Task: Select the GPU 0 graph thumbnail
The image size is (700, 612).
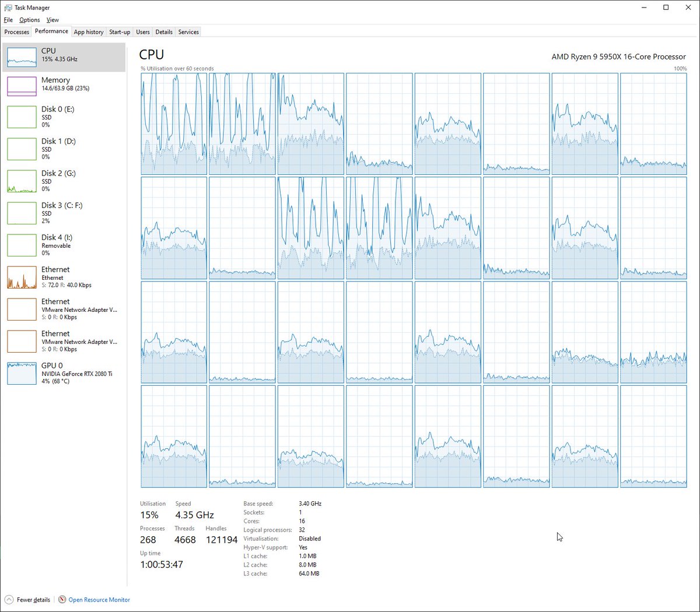Action: click(x=22, y=373)
